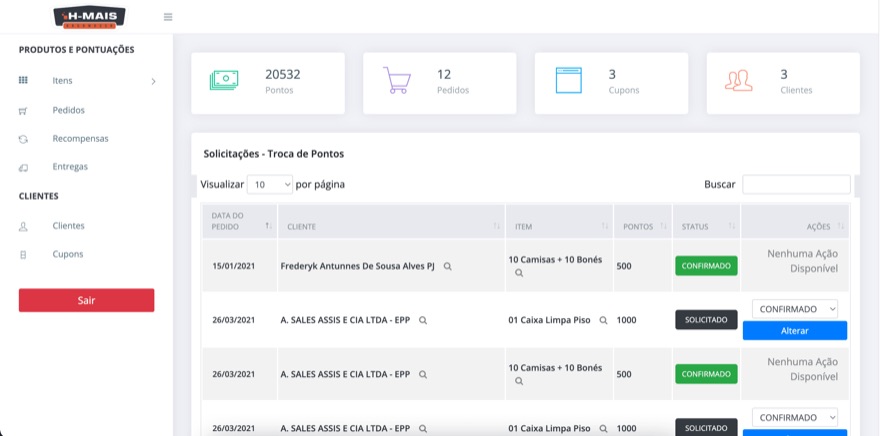Viewport: 880px width, 436px height.
Task: Click the grid icon beside Itens
Action: (x=23, y=80)
